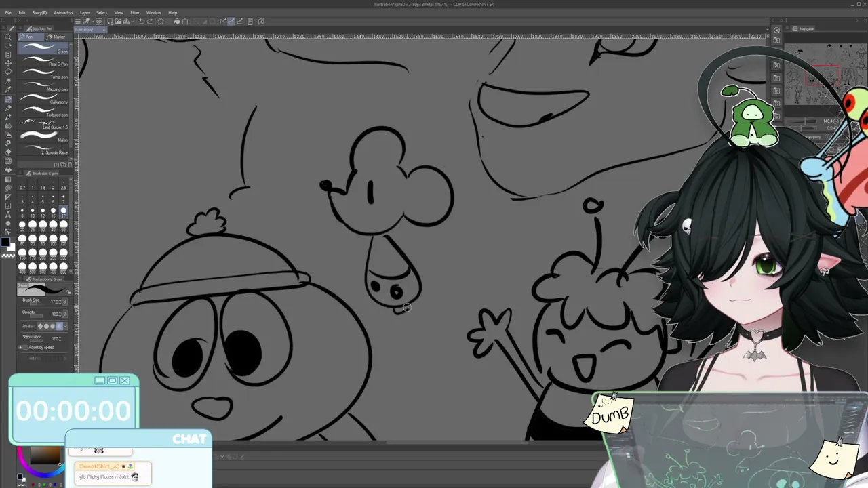Select the first anti-aliasing option (none)
868x488 pixels.
click(41, 326)
